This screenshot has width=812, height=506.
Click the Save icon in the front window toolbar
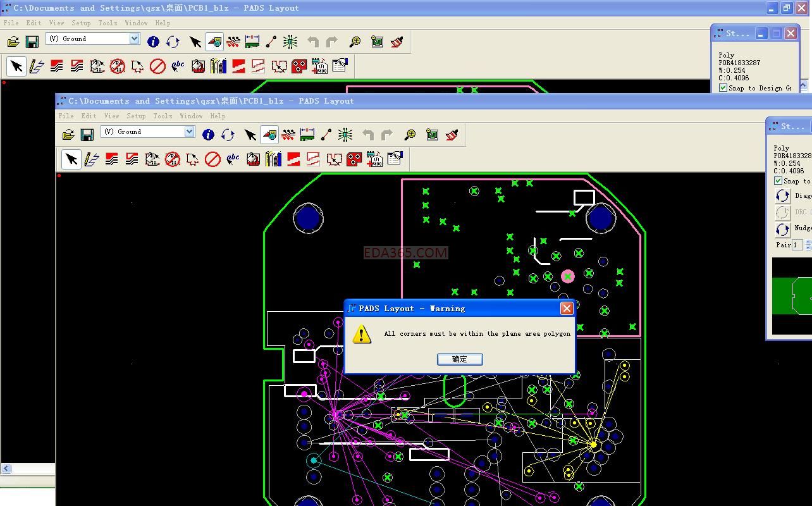pos(87,135)
